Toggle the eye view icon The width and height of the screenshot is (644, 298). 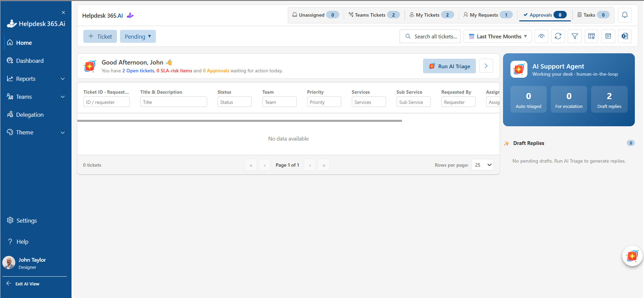(542, 36)
